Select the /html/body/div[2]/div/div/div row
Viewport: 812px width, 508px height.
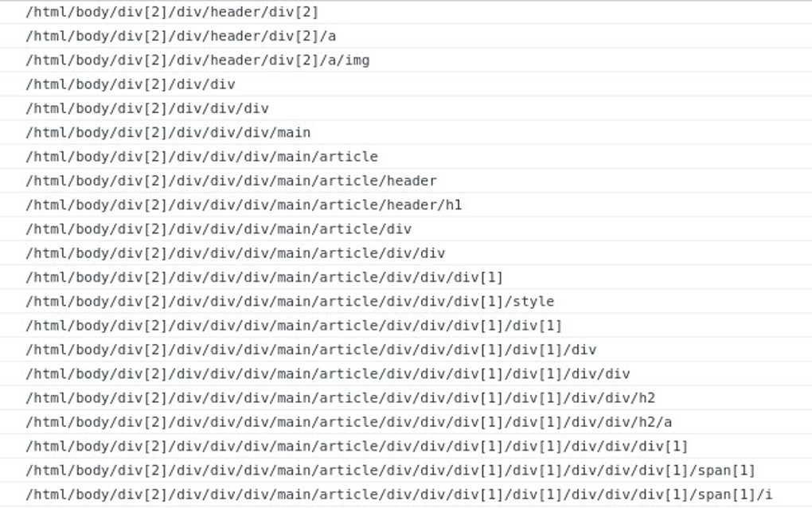coord(406,108)
